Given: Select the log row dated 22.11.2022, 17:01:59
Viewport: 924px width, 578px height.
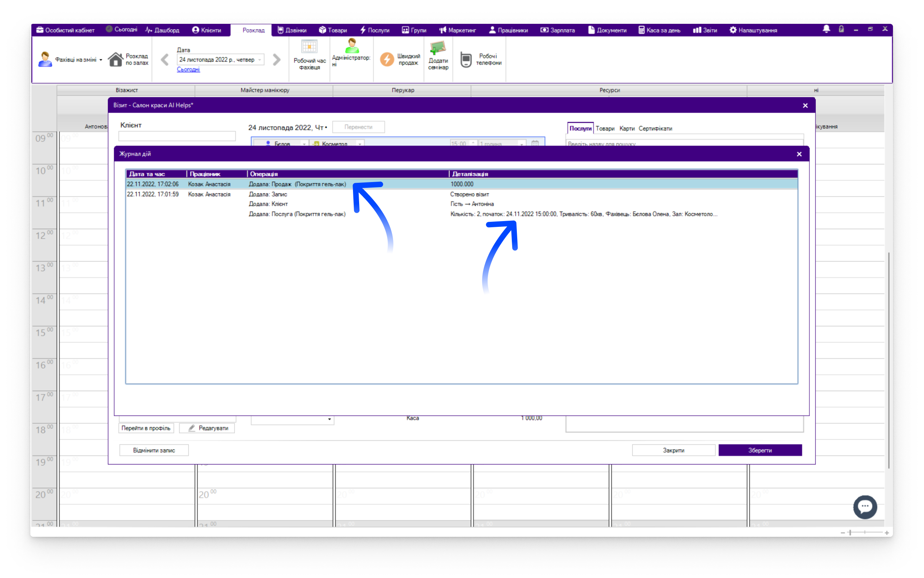Looking at the screenshot, I should [x=462, y=194].
